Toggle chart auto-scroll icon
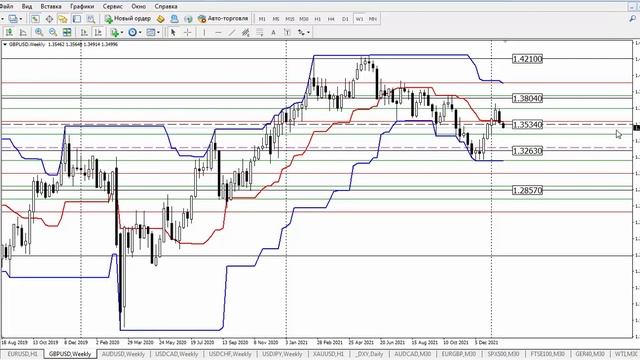The width and height of the screenshot is (640, 360). pyautogui.click(x=84, y=32)
